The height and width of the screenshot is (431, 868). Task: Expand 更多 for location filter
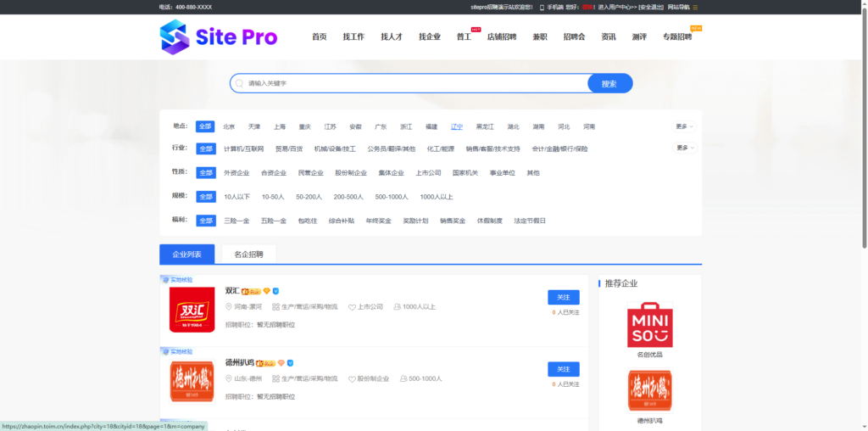tap(684, 126)
